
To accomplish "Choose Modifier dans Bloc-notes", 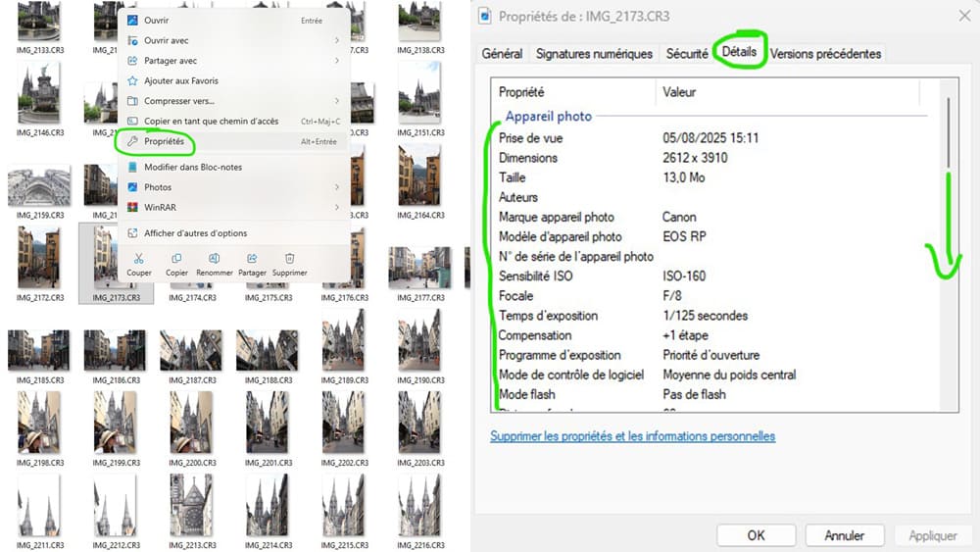I will pyautogui.click(x=193, y=167).
